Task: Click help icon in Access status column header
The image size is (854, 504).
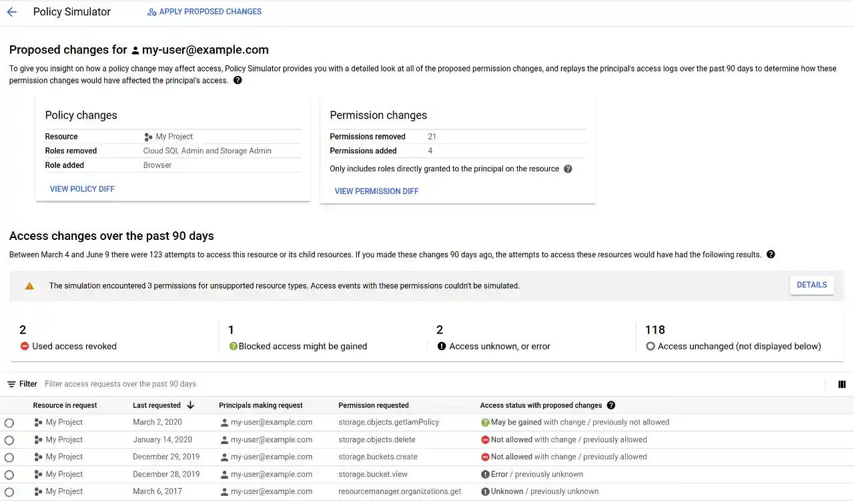Action: pyautogui.click(x=610, y=405)
